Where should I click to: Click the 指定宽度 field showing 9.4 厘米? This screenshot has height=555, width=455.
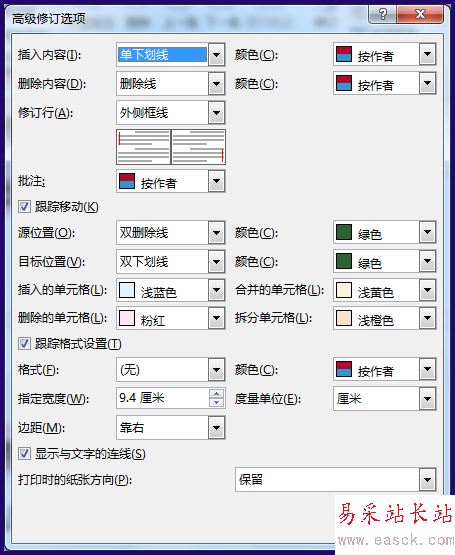click(x=163, y=398)
